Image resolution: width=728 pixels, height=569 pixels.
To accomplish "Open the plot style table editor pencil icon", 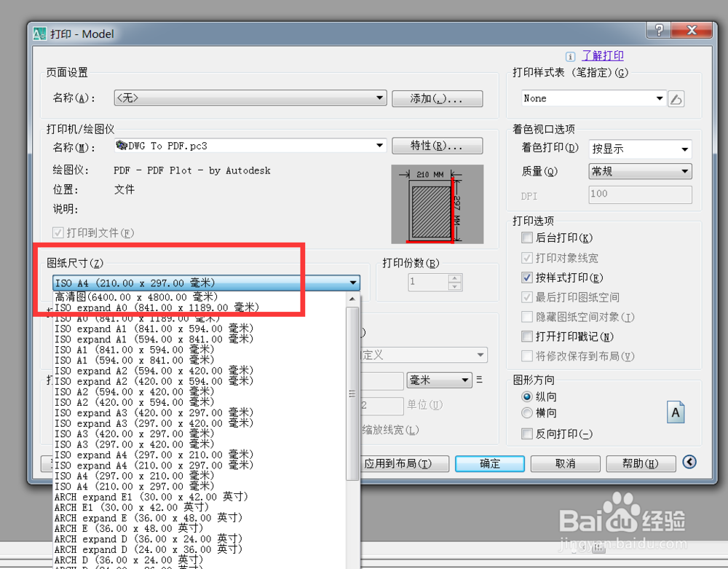I will pos(676,99).
